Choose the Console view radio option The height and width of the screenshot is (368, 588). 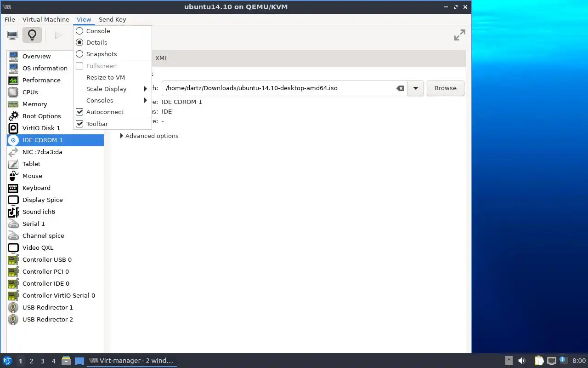tap(79, 31)
